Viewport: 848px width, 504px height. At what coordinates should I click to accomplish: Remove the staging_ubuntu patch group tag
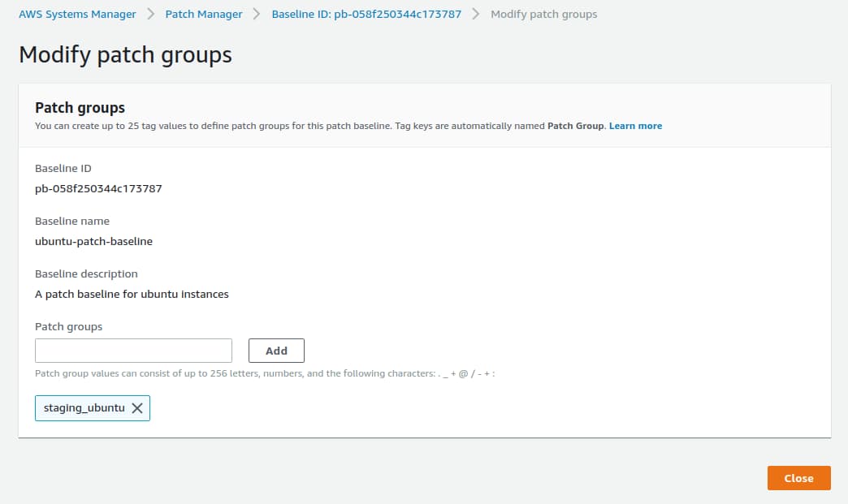tap(137, 408)
